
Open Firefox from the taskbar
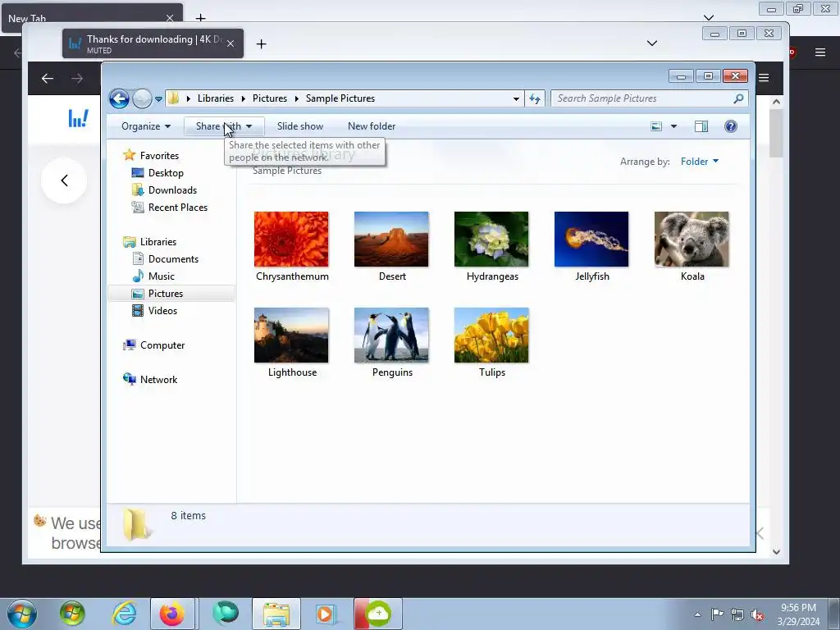point(172,614)
